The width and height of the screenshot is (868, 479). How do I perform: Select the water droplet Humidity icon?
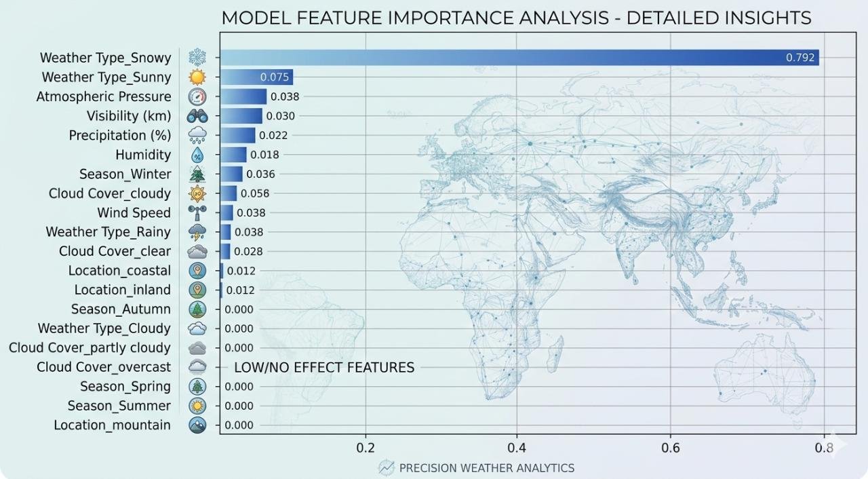pos(197,155)
